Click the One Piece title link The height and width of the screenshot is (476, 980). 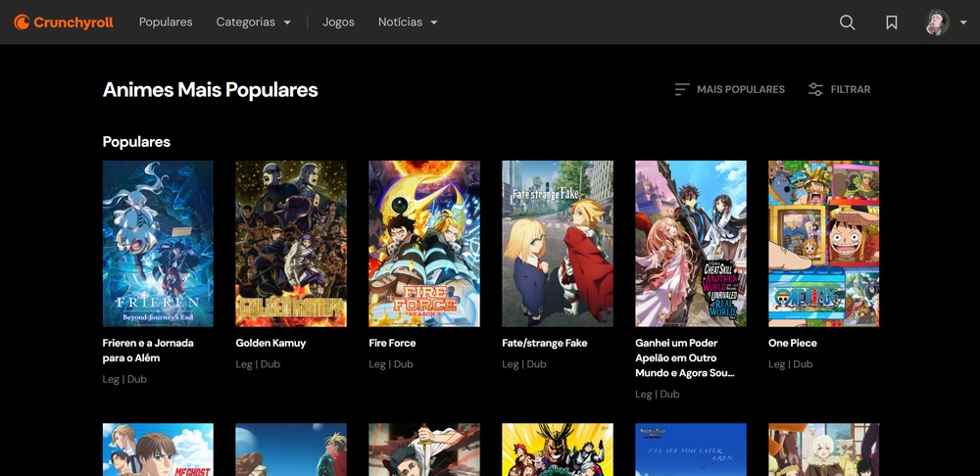pyautogui.click(x=793, y=343)
